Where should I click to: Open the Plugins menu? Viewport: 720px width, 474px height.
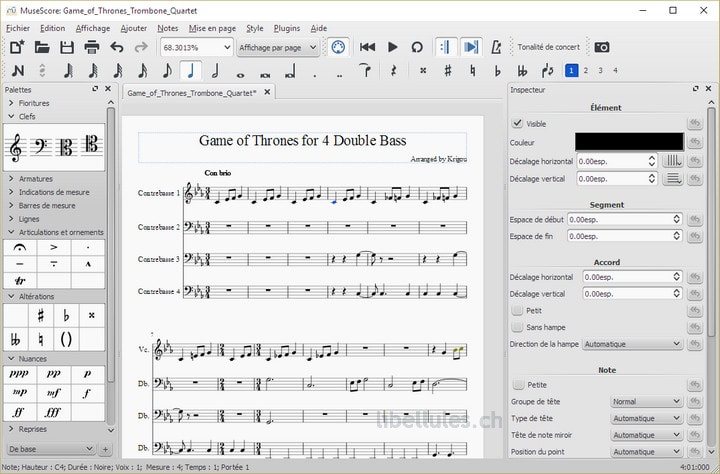pos(287,28)
